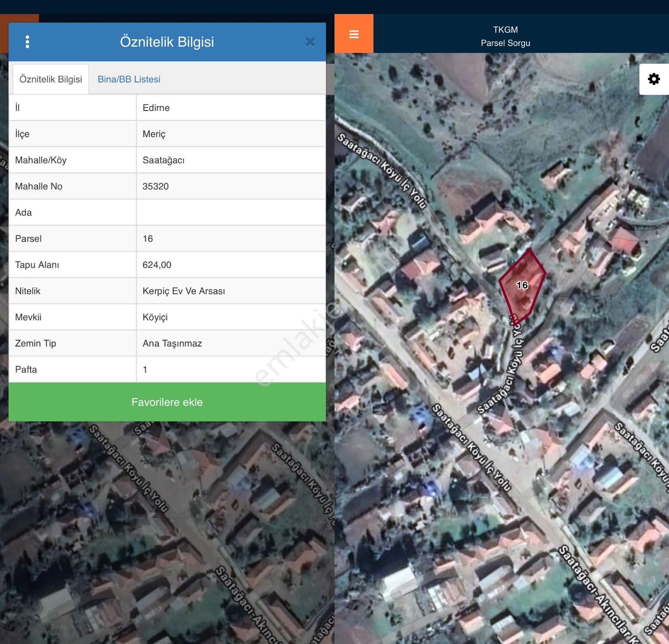This screenshot has width=669, height=644.
Task: Click the Zemin Tip label
Action: pos(36,343)
